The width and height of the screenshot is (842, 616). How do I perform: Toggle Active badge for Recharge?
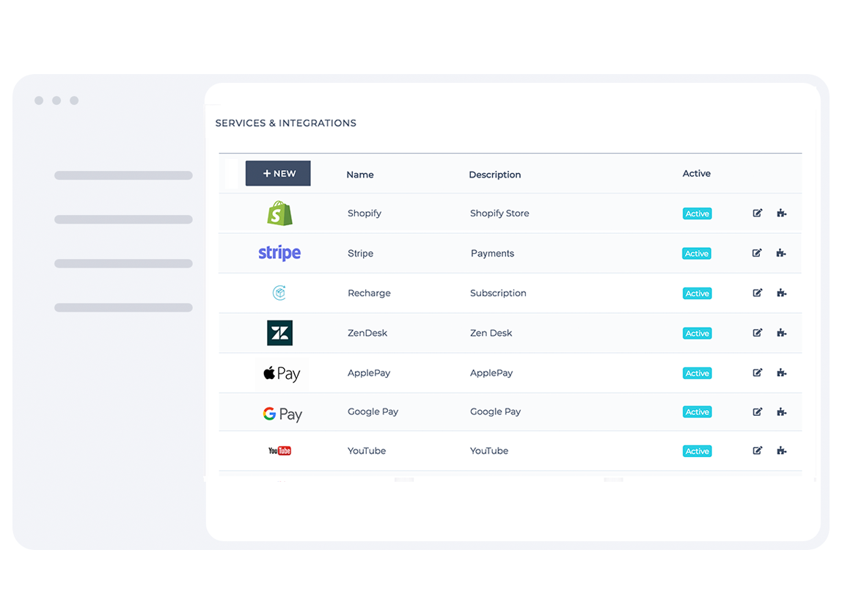[x=697, y=293]
